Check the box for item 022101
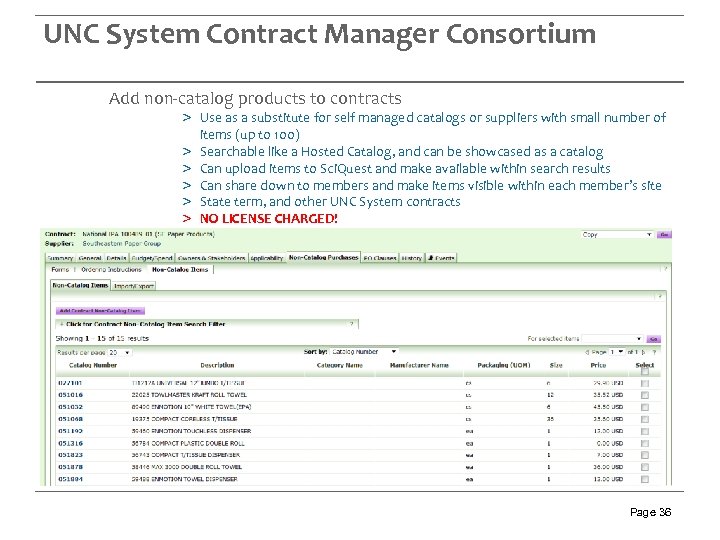Screen dimensions: 720x540 click(x=645, y=383)
